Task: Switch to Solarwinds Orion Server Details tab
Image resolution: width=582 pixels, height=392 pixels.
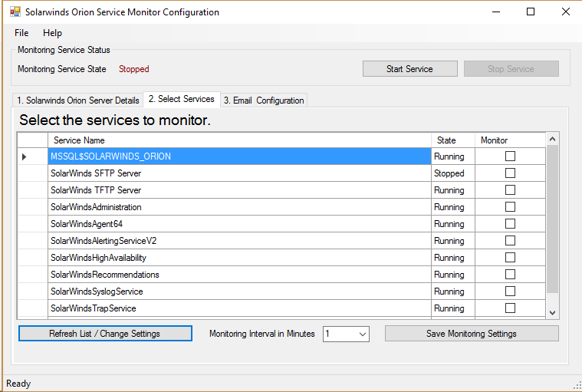Action: click(78, 100)
